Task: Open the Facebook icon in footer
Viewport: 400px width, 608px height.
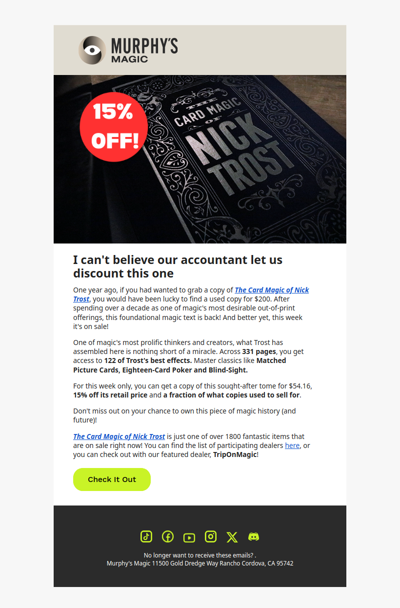Action: click(x=167, y=537)
